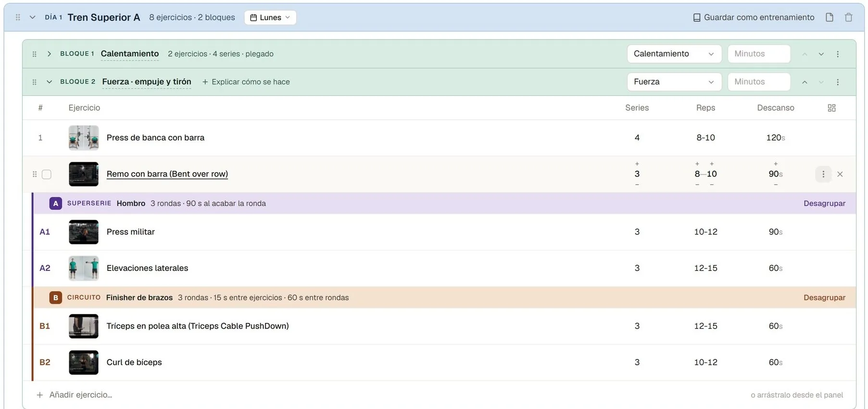
Task: Click the Minutos field of Bloque 1
Action: [x=759, y=54]
